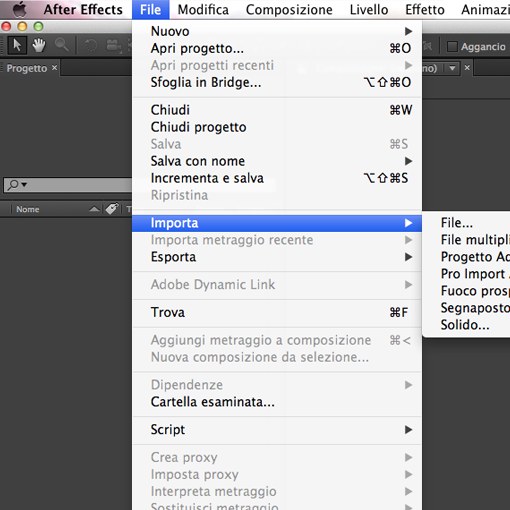
Task: Choose Pro Import in submenu
Action: point(466,274)
